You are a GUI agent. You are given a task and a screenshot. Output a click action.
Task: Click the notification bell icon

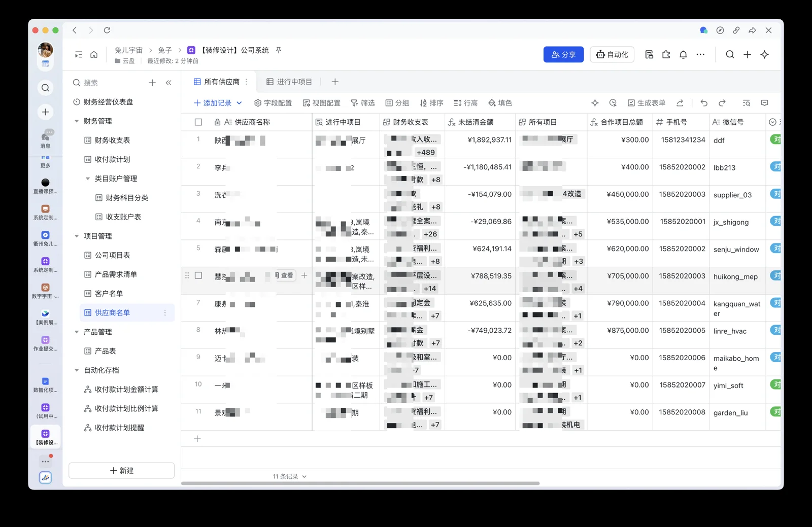[683, 55]
